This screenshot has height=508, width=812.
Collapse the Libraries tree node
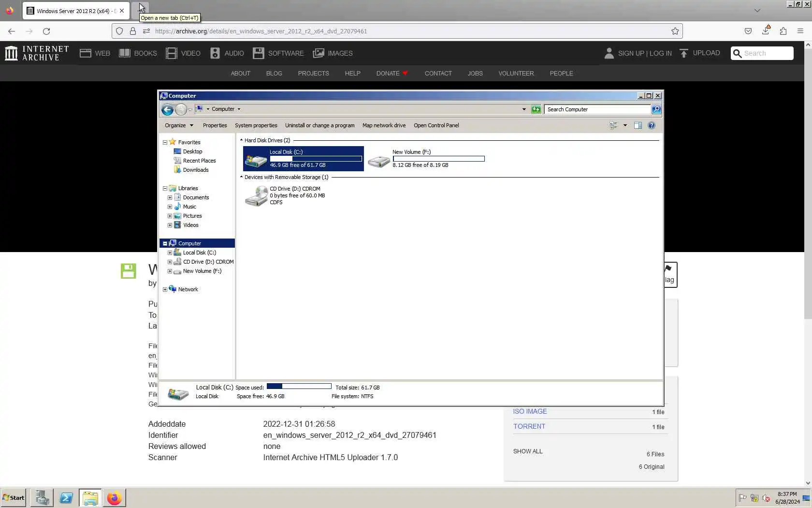(x=165, y=188)
